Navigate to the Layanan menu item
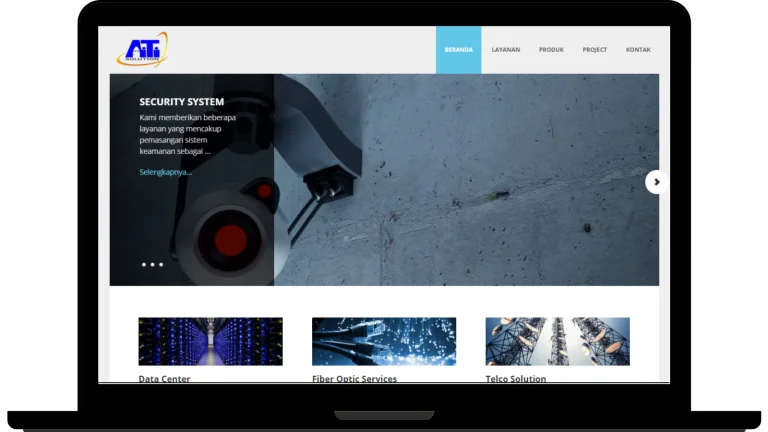The image size is (768, 432). click(x=505, y=50)
